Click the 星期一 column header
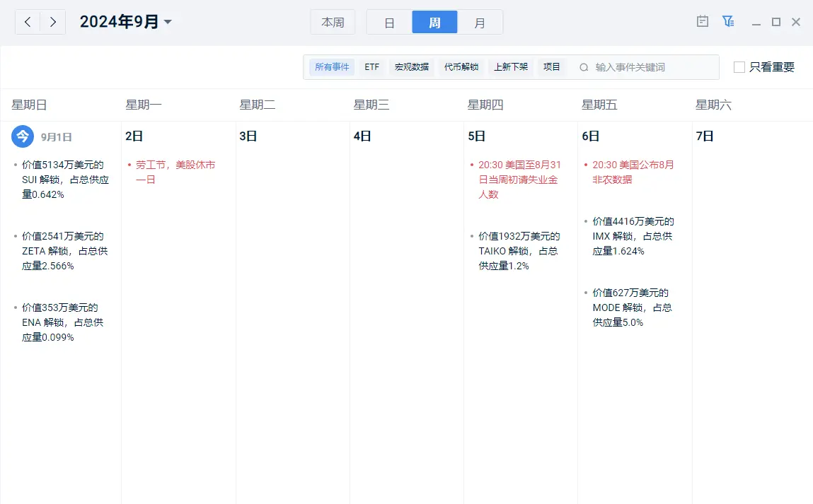813x504 pixels. click(143, 105)
